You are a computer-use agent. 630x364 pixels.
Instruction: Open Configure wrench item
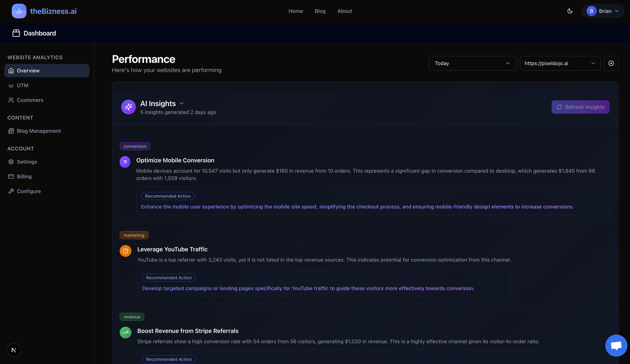coord(11,191)
